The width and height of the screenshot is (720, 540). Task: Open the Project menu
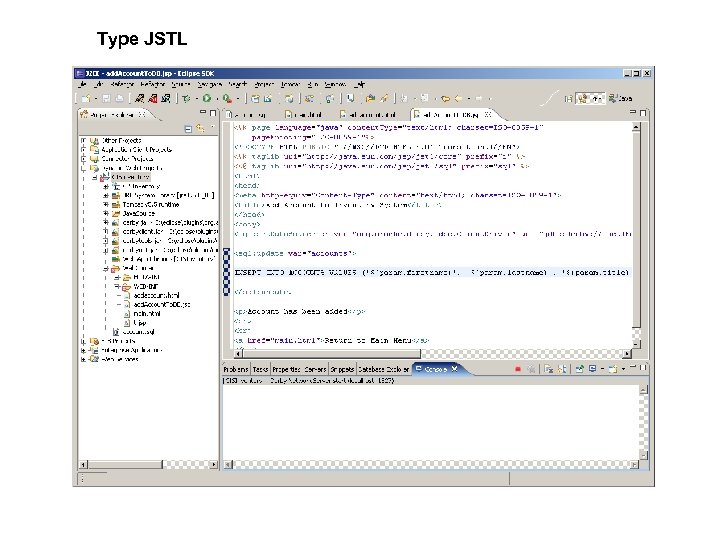click(x=264, y=84)
